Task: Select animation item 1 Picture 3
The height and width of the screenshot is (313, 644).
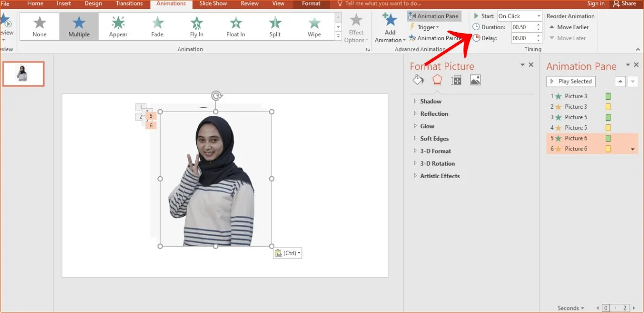Action: 592,96
